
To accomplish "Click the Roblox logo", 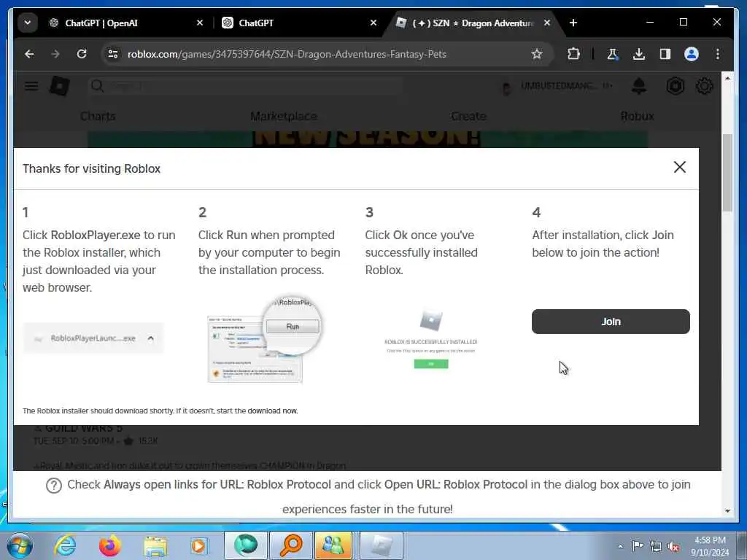I will [x=60, y=86].
